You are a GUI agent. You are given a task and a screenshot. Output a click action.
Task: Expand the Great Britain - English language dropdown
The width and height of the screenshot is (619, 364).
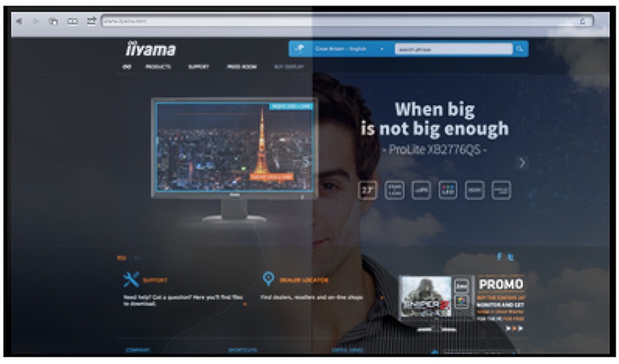[x=349, y=49]
